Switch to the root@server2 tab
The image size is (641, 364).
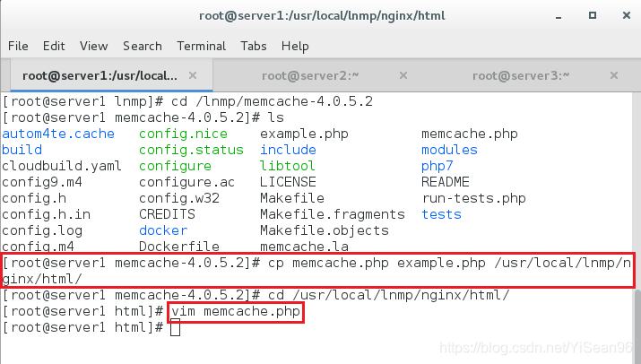pos(310,75)
